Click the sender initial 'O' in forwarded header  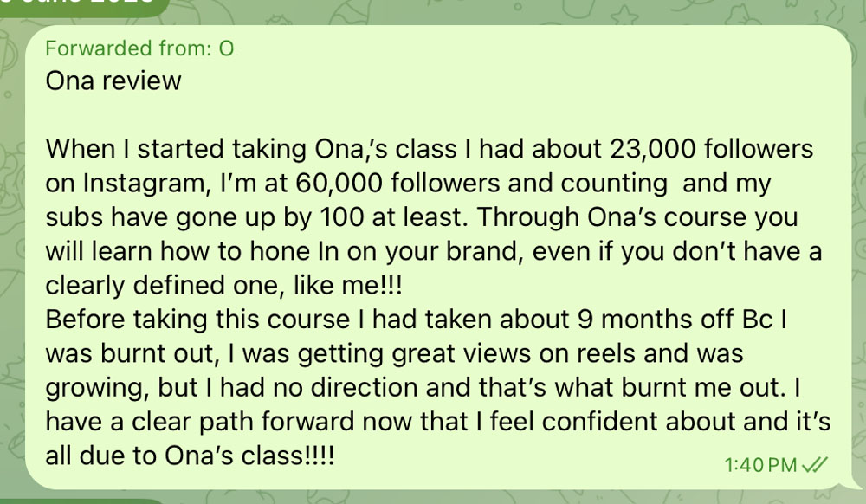click(x=226, y=48)
